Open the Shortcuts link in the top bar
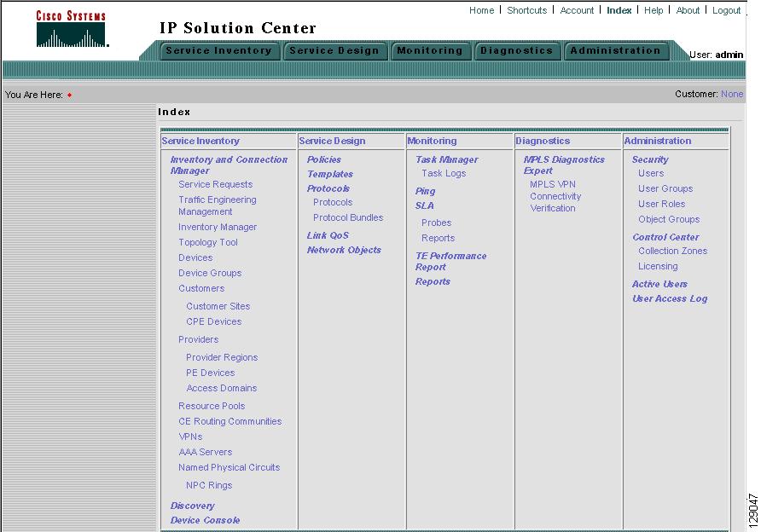This screenshot has height=532, width=761. click(526, 10)
